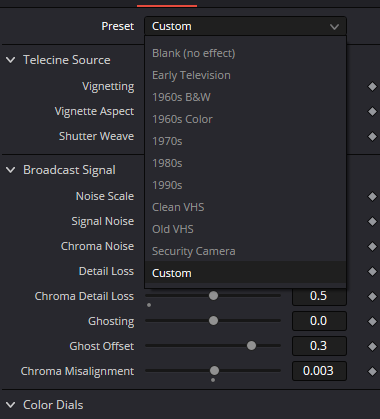
Task: Select Custom option in preset list
Action: (245, 273)
